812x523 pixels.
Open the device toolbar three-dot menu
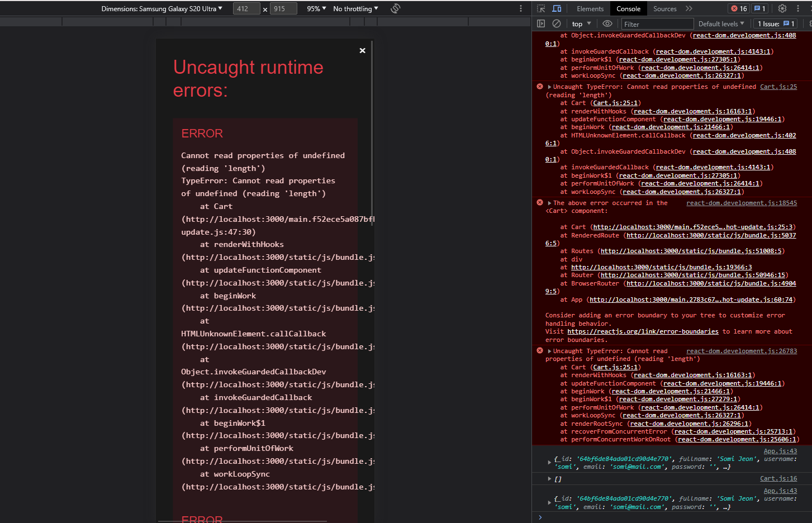pyautogui.click(x=521, y=8)
